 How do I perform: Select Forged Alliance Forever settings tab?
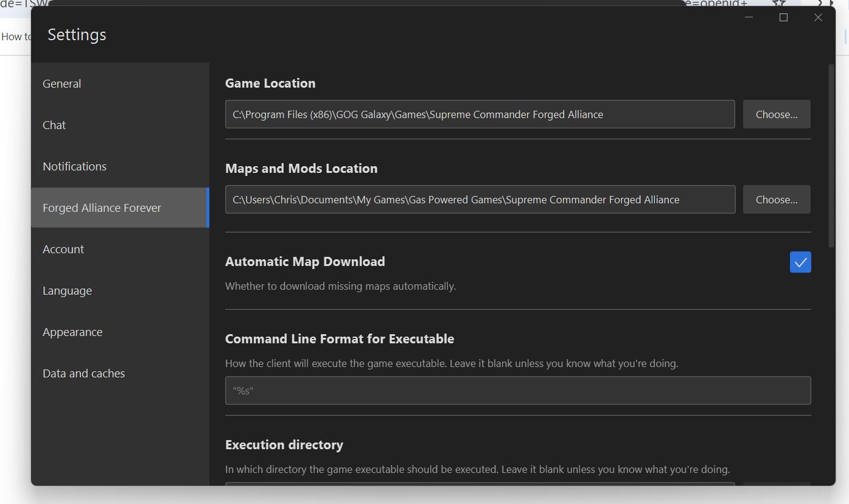(x=120, y=208)
